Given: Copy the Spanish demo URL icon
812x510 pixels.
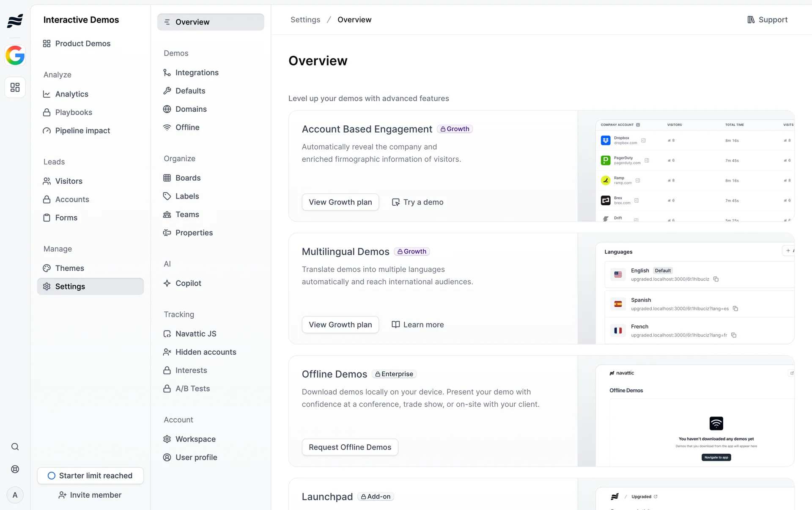Looking at the screenshot, I should pos(735,309).
